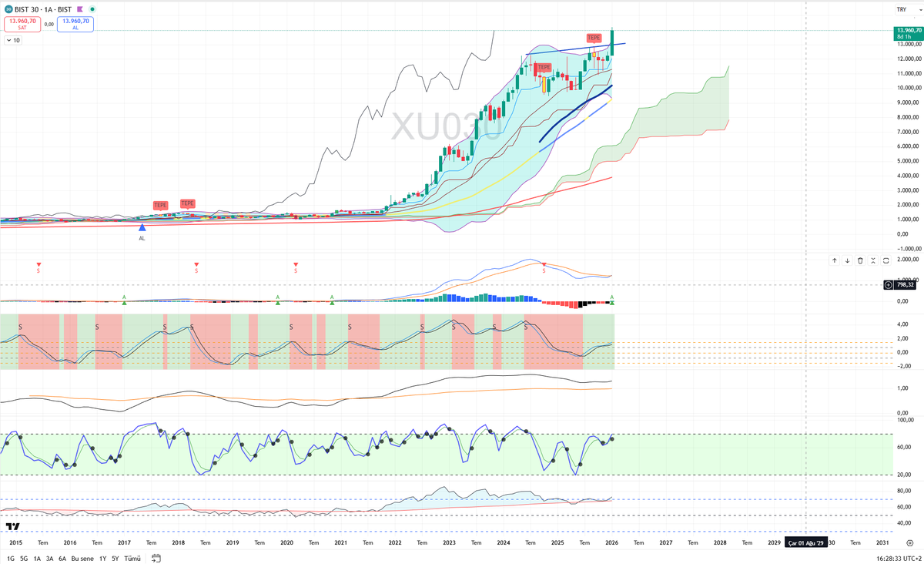Image resolution: width=924 pixels, height=564 pixels.
Task: Open the BIST 30 · 1A · BIST symbol title
Action: tap(43, 9)
